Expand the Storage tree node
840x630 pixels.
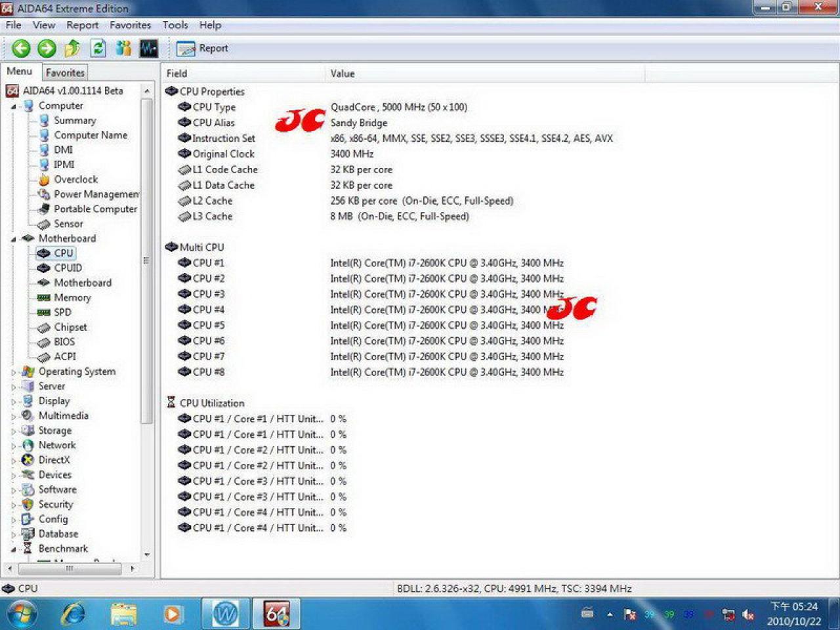pyautogui.click(x=13, y=431)
